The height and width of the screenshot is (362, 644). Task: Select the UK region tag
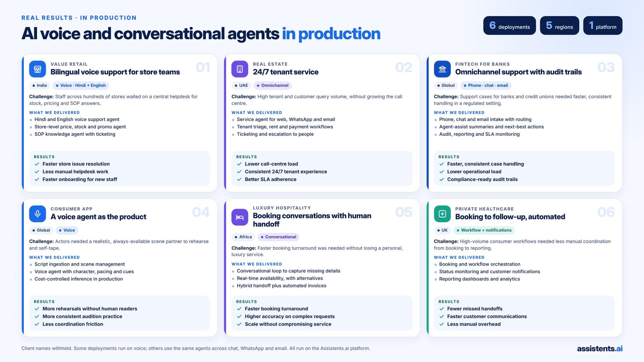[442, 230]
